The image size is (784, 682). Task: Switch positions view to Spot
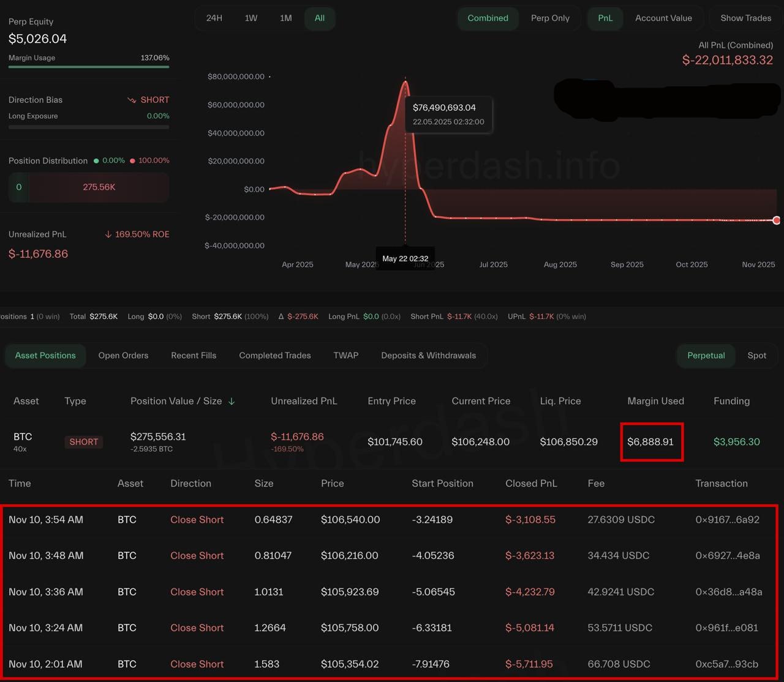(x=756, y=356)
